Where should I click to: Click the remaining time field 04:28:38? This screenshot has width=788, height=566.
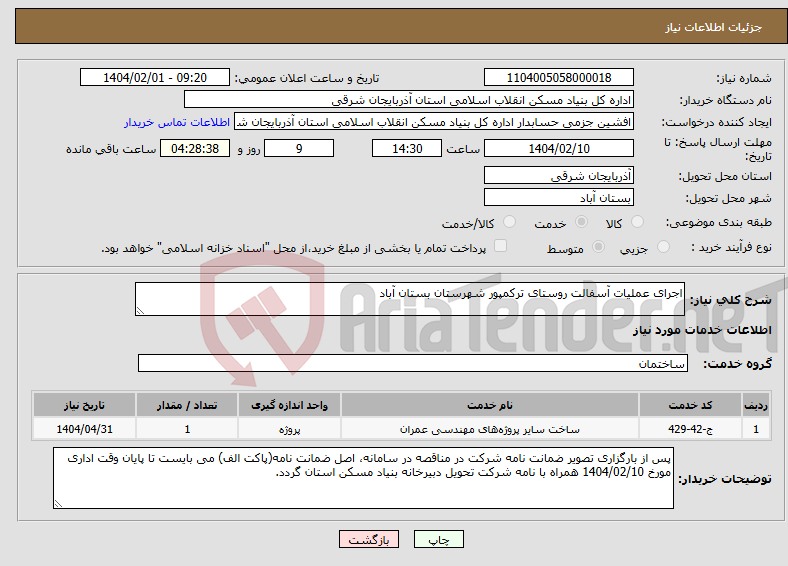[195, 148]
